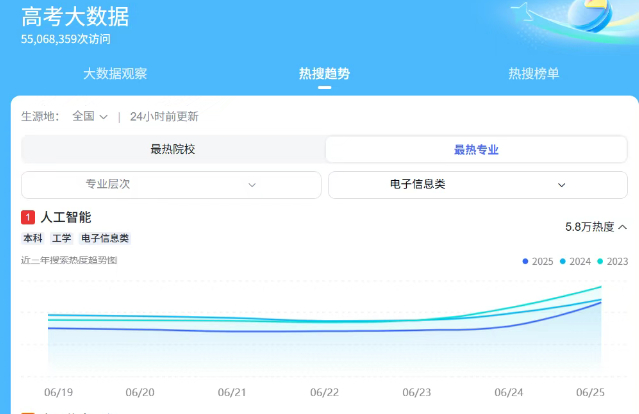
Task: Expand the 专业层次 dropdown
Action: [171, 185]
